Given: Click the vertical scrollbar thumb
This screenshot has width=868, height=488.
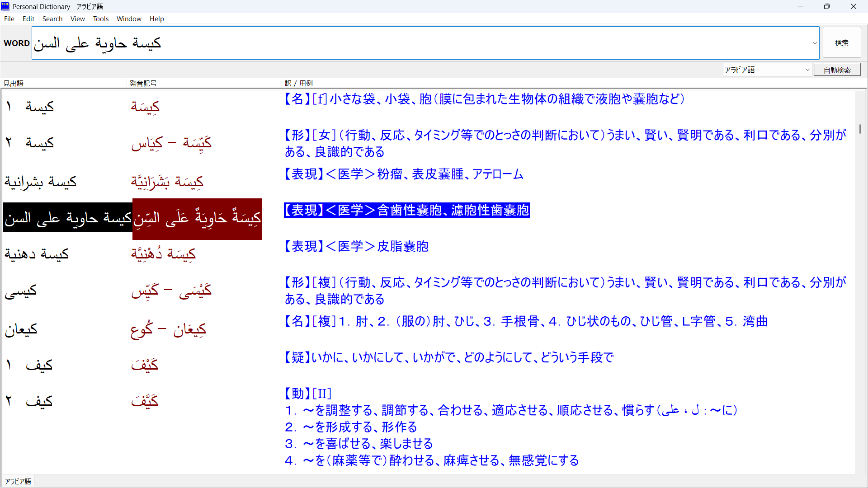Looking at the screenshot, I should click(859, 129).
